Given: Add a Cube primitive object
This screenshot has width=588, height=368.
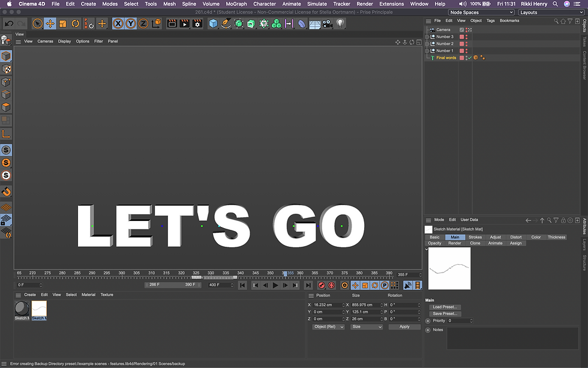Looking at the screenshot, I should pos(213,23).
